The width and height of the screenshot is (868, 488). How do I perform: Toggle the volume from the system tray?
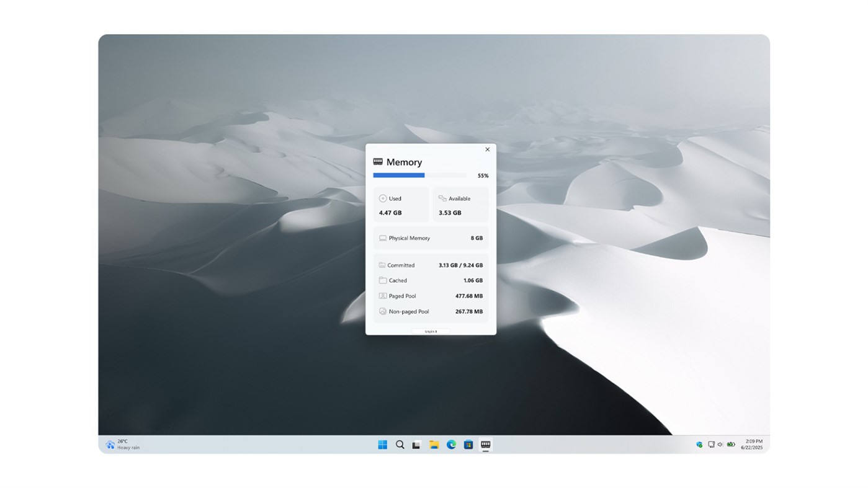720,444
